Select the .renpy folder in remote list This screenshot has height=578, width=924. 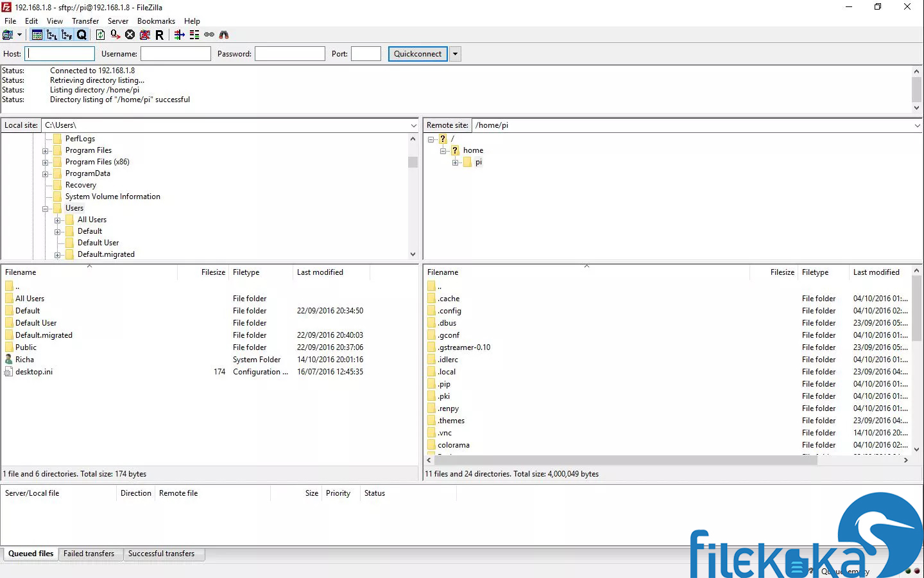click(449, 408)
